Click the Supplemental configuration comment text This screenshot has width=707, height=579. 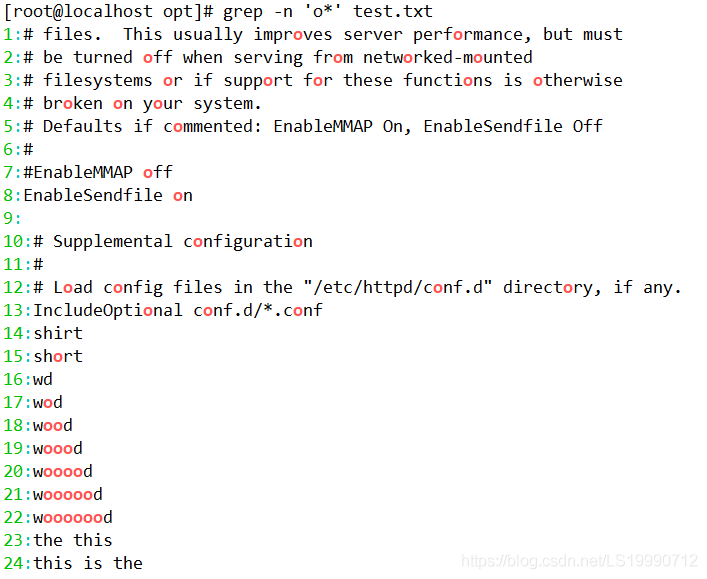pyautogui.click(x=182, y=241)
